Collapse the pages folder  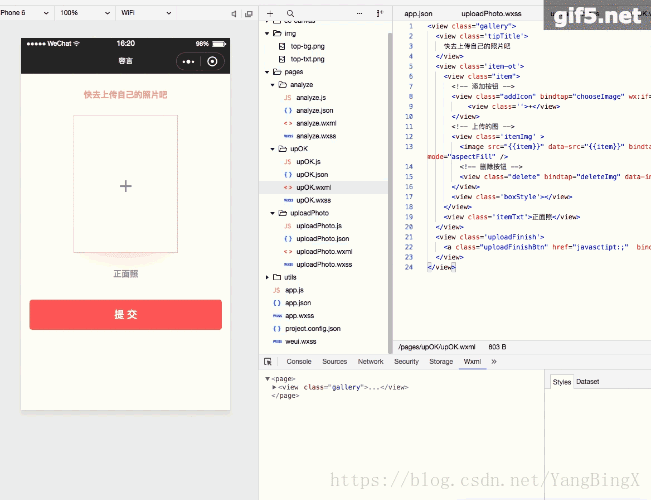tap(267, 72)
